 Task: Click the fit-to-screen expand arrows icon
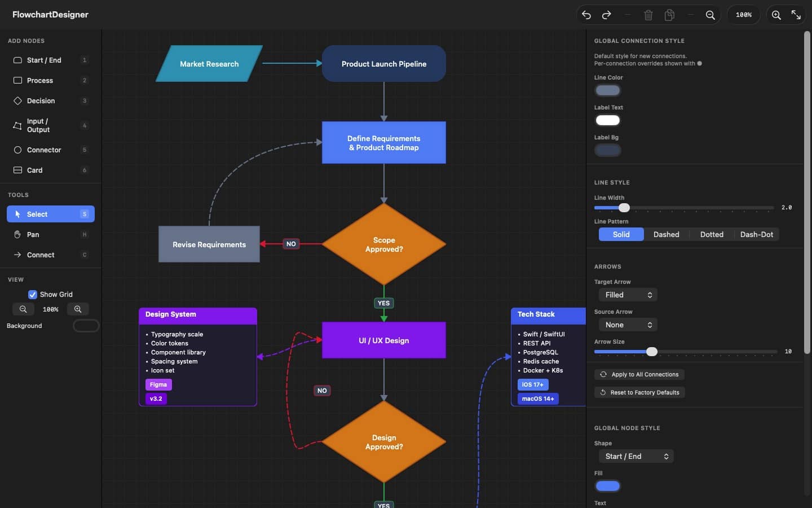tap(796, 15)
